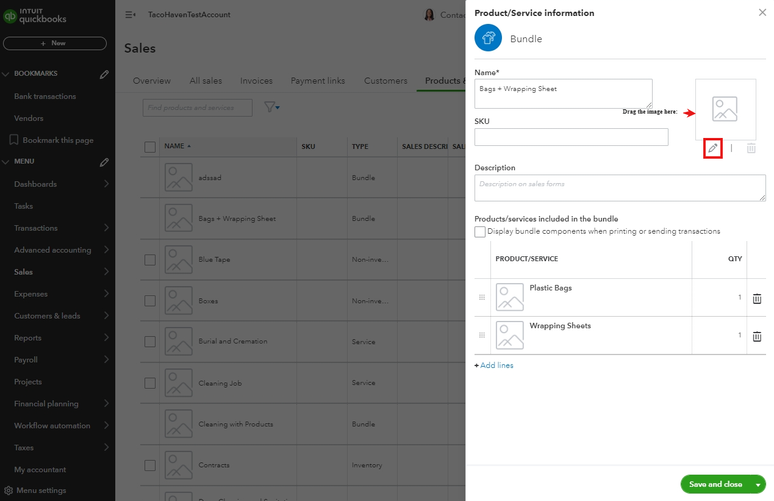Switch to the Invoices tab

pyautogui.click(x=256, y=81)
